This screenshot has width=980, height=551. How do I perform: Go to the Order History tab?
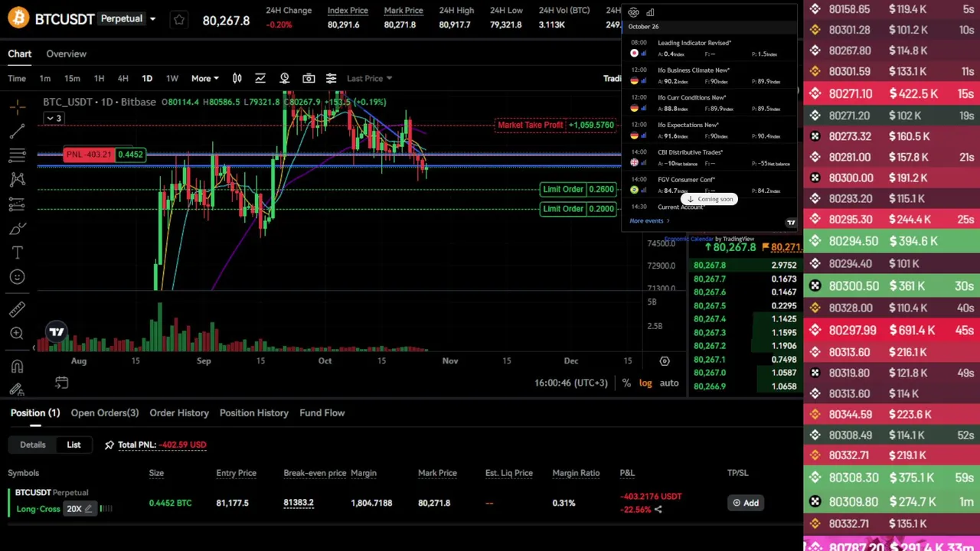click(179, 412)
